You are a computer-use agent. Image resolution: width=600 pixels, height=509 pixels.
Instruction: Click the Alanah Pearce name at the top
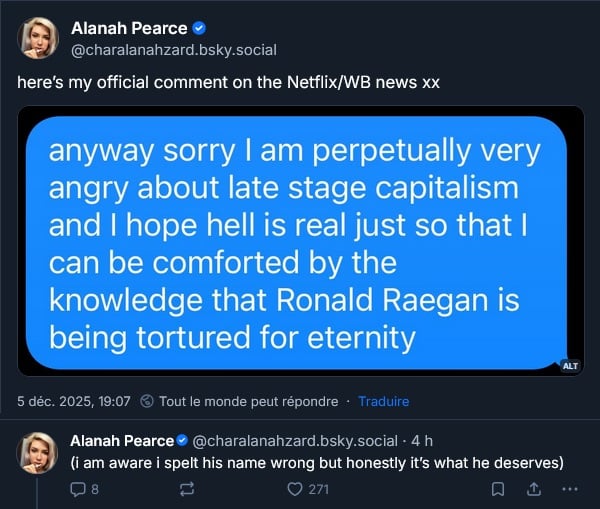(129, 30)
